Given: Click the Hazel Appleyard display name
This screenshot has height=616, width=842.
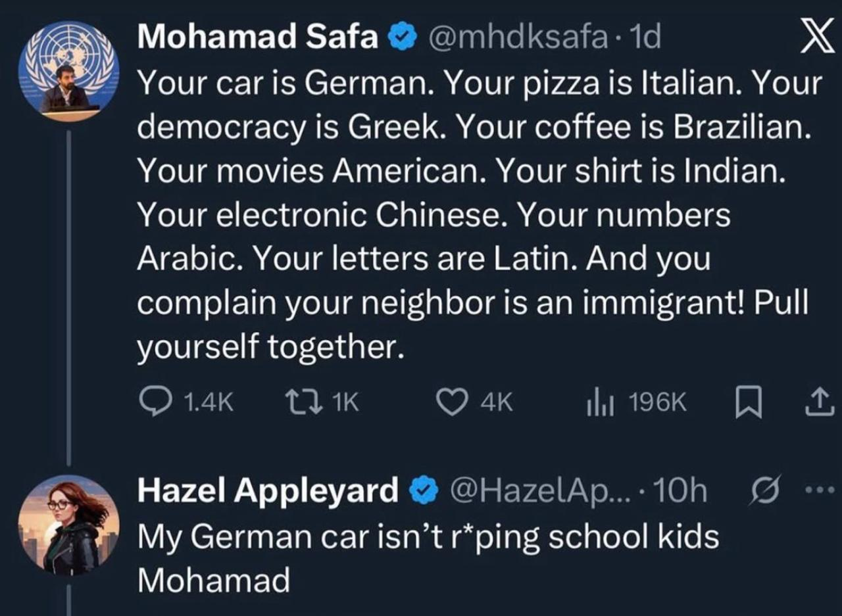Looking at the screenshot, I should click(x=268, y=490).
